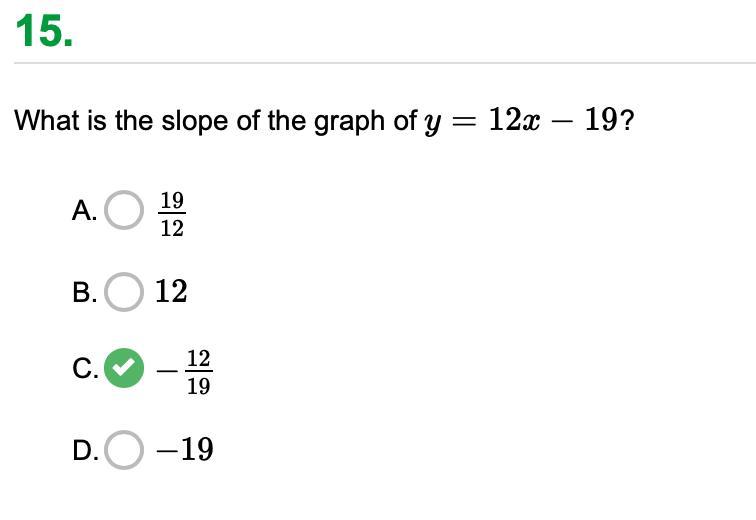Choose the answer value 12
Image resolution: width=756 pixels, height=520 pixels.
pyautogui.click(x=171, y=292)
